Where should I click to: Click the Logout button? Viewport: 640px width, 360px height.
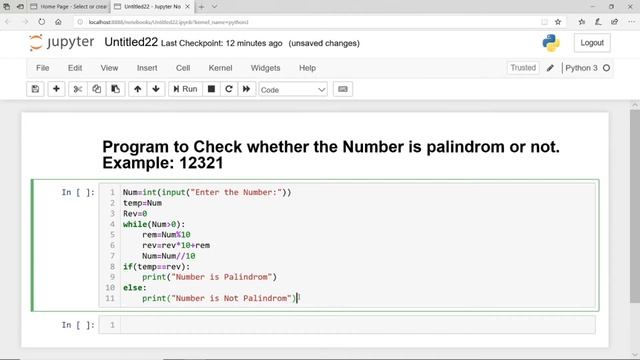click(x=592, y=43)
